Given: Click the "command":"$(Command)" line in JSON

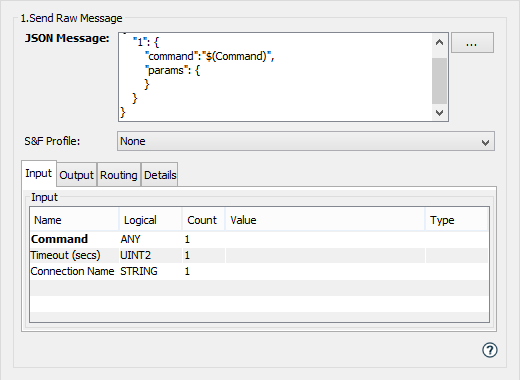Looking at the screenshot, I should (x=210, y=56).
